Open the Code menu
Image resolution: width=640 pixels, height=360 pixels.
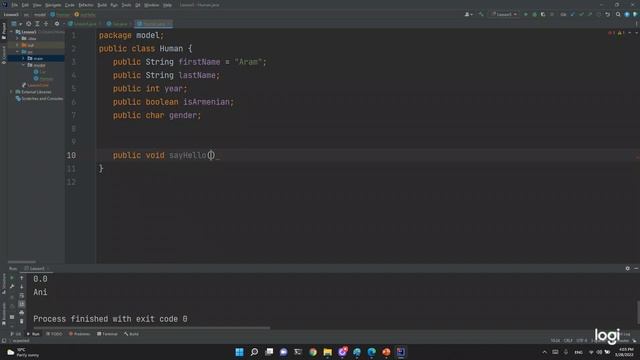click(70, 5)
